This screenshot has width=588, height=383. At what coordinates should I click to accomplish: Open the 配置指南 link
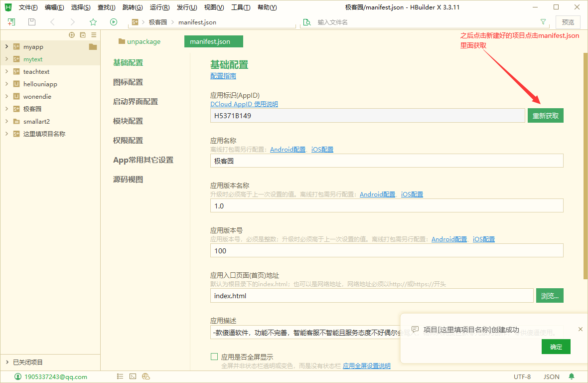pyautogui.click(x=223, y=76)
